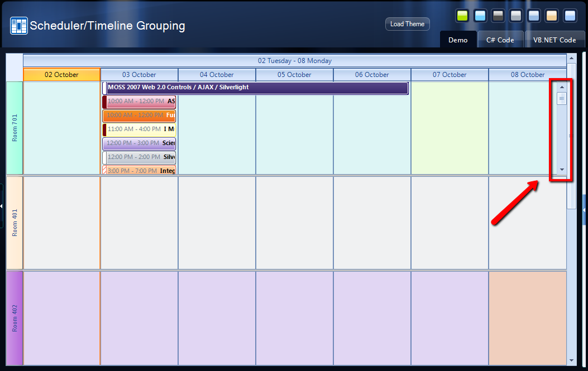Select the 07 October column header
The image size is (588, 371).
click(x=450, y=75)
